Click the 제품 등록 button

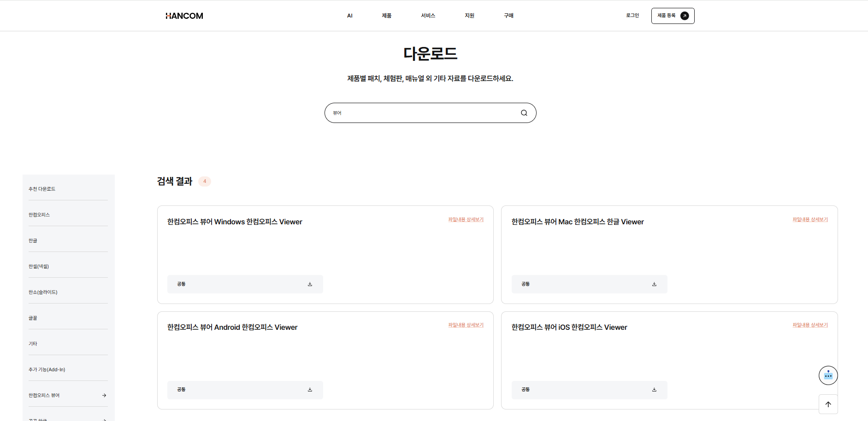click(x=673, y=16)
